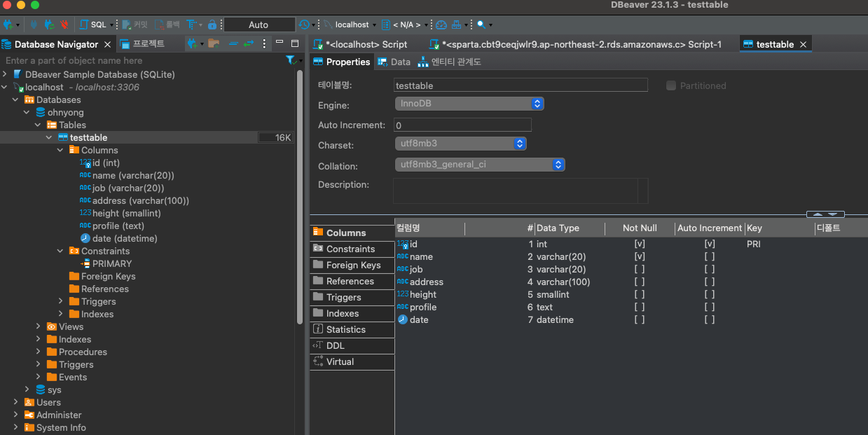Click the navigator object name filter box
Screen dimensions: 868x435
pos(142,61)
